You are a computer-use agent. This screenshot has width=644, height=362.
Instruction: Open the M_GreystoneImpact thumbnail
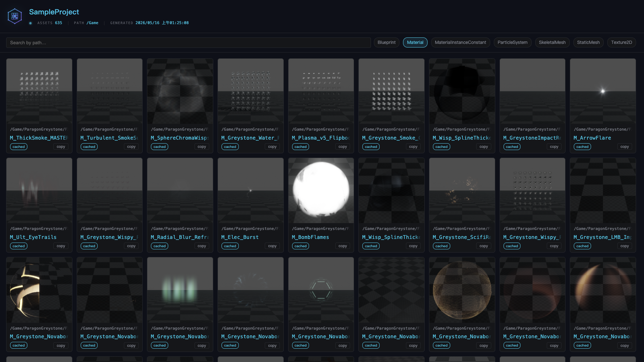(x=532, y=91)
